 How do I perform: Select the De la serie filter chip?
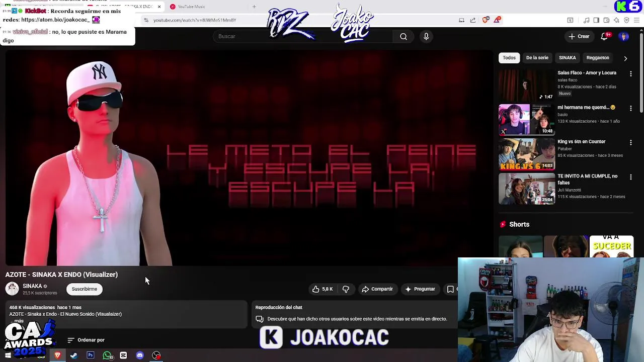point(537,58)
